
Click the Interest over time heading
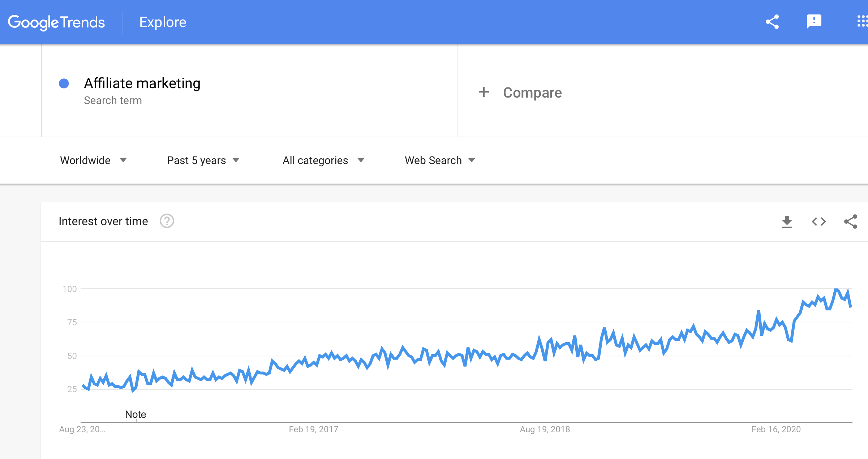[x=103, y=221]
